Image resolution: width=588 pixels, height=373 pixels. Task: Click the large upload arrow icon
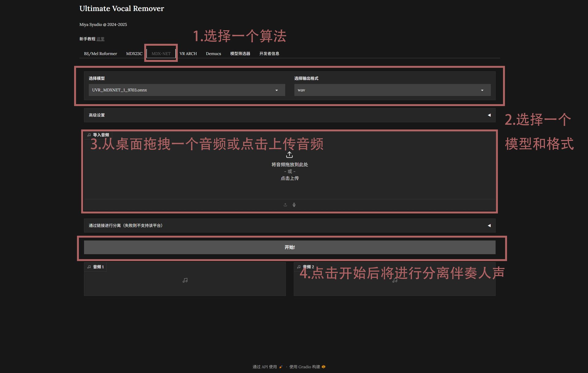tap(289, 155)
